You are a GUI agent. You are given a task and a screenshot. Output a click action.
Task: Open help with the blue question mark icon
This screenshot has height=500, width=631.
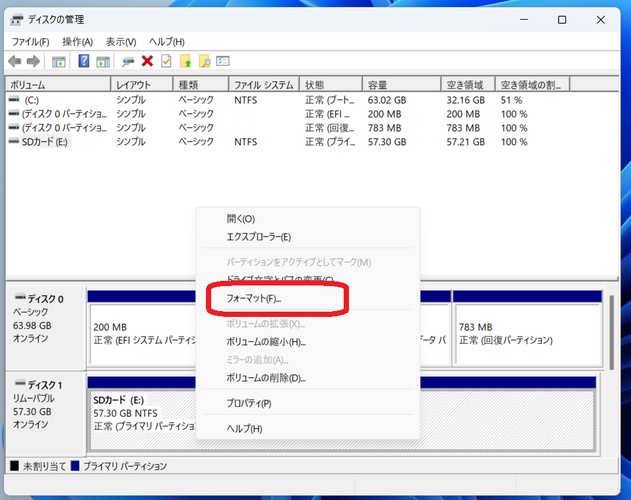tap(84, 61)
